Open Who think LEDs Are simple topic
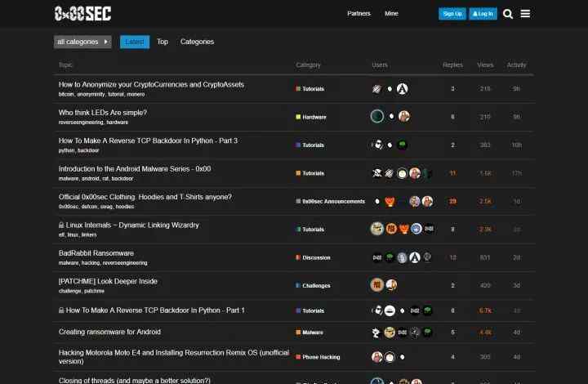Screen dimensions: 588x384 [x=103, y=113]
